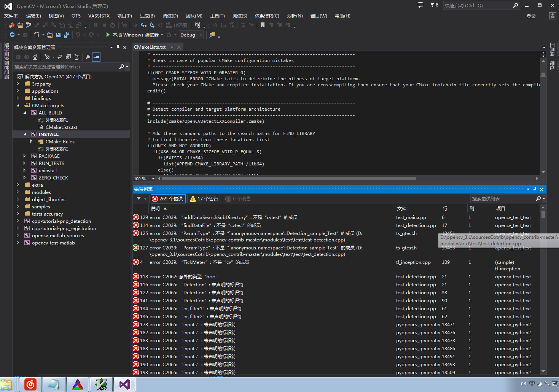Click the user account avatar icon
559x392 pixels.
click(553, 16)
